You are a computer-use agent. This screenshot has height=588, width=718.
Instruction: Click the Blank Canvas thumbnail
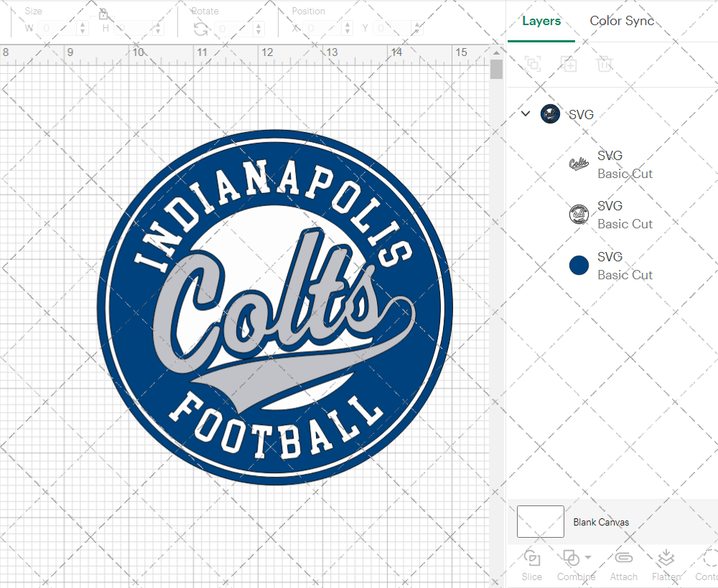point(541,522)
